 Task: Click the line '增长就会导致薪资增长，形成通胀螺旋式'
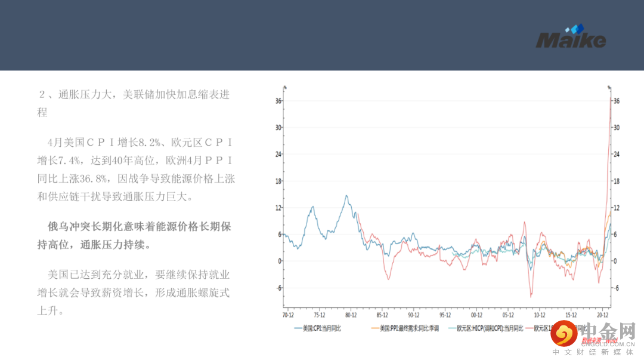134,293
